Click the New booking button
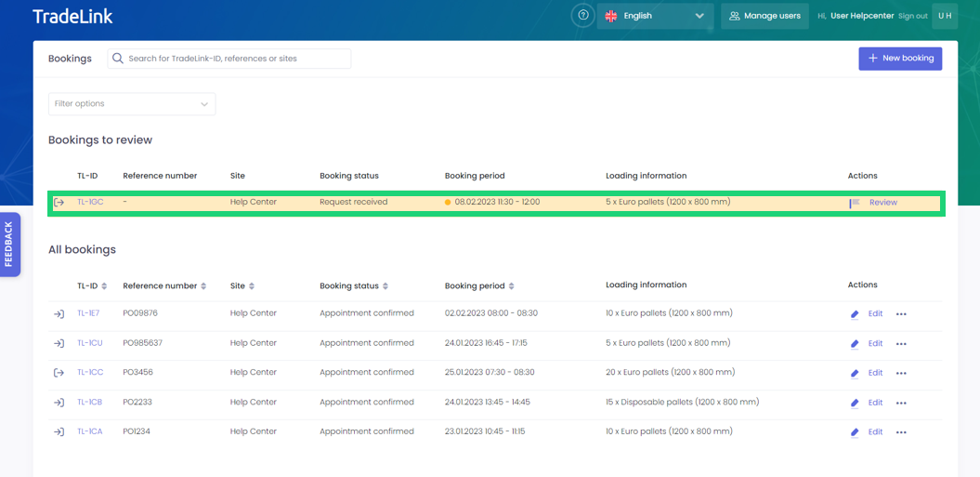The width and height of the screenshot is (980, 477). (900, 59)
